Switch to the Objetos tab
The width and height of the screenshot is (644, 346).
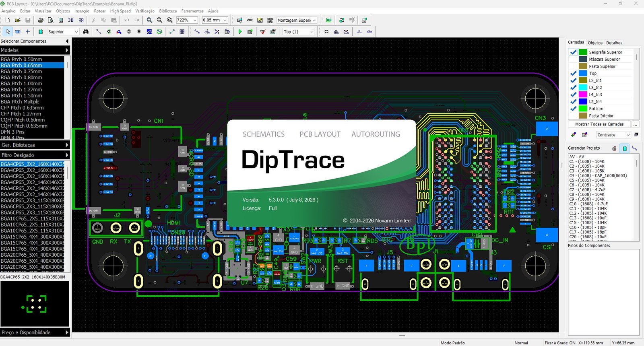pyautogui.click(x=595, y=43)
